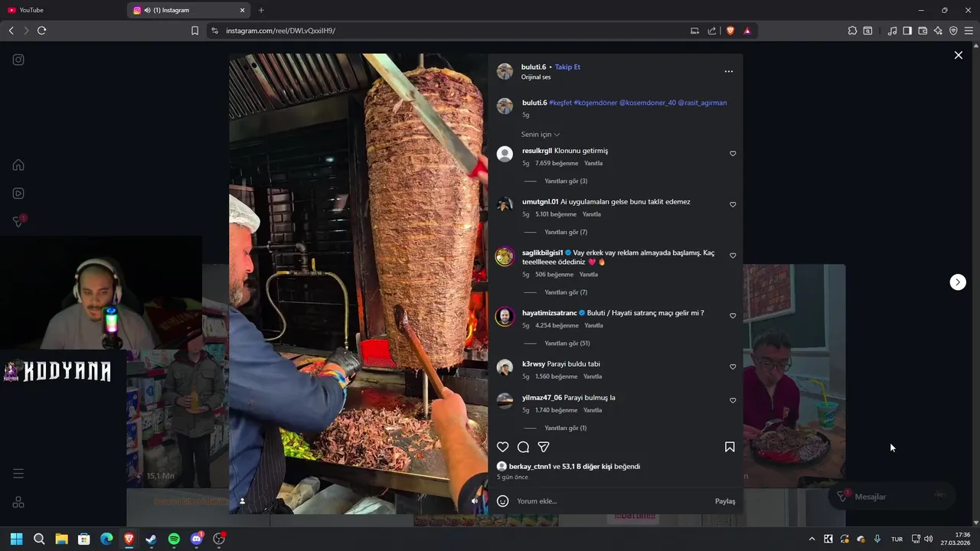Like hayatimizsatranc's comment with the heart

(x=733, y=316)
